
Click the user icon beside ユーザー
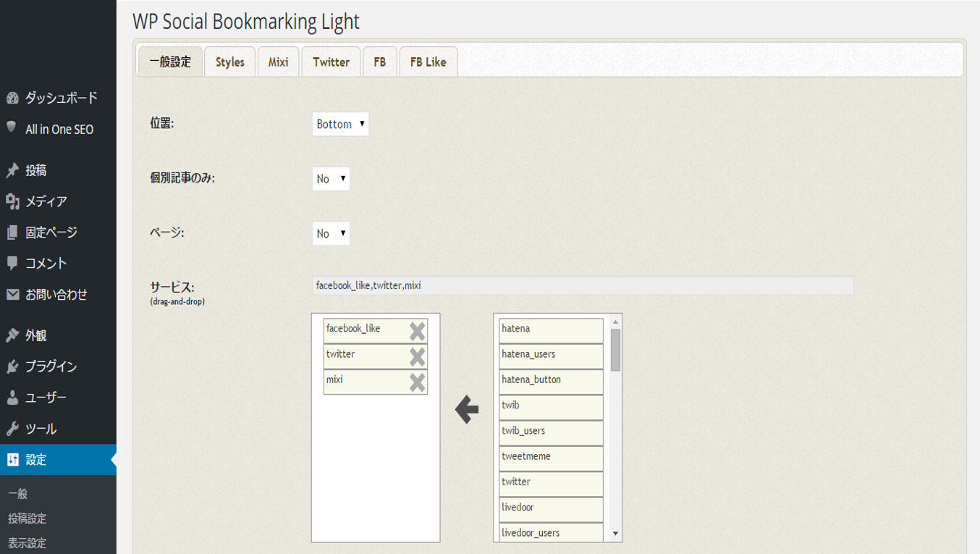[12, 398]
